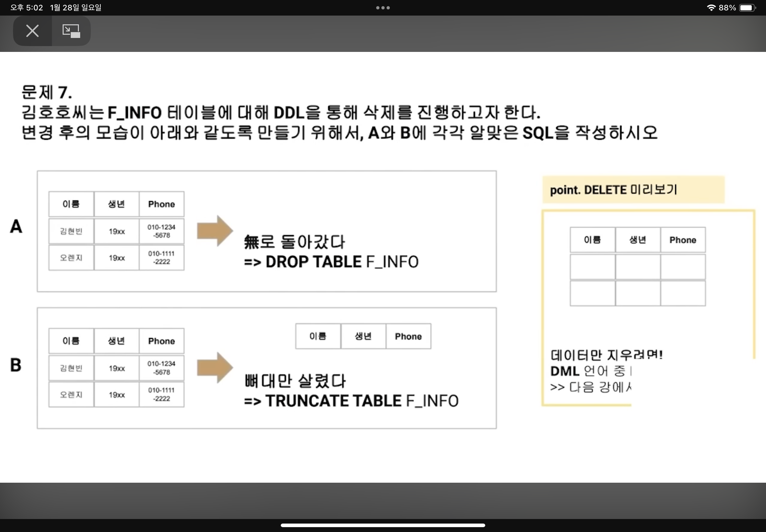Viewport: 766px width, 532px height.
Task: Click 010-1234-5678 cell in table A
Action: coord(161,231)
